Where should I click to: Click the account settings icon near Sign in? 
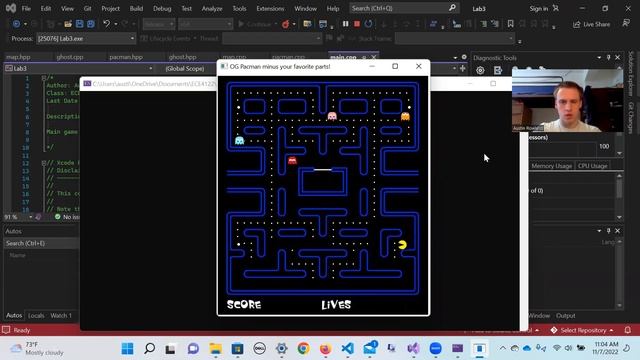pyautogui.click(x=556, y=8)
